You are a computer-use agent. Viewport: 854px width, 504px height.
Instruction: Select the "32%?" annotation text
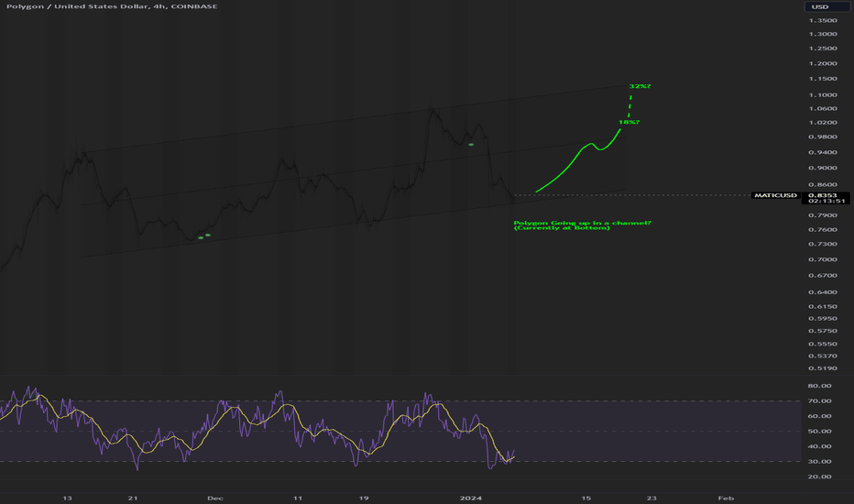pyautogui.click(x=640, y=86)
